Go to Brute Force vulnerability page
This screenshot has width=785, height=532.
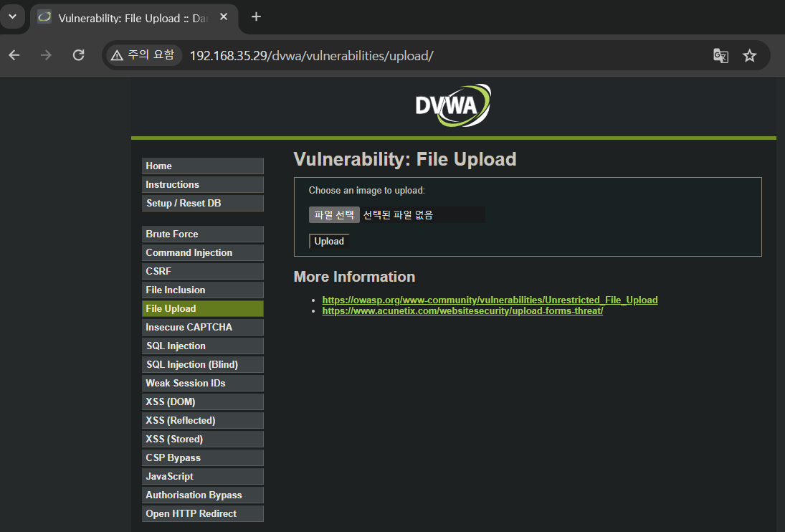point(203,234)
